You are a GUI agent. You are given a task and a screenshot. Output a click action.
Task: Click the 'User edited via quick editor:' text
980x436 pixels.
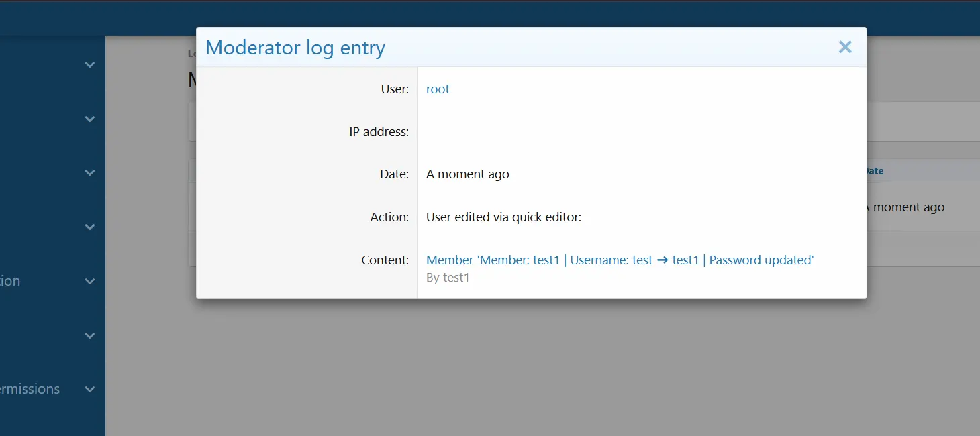[503, 217]
